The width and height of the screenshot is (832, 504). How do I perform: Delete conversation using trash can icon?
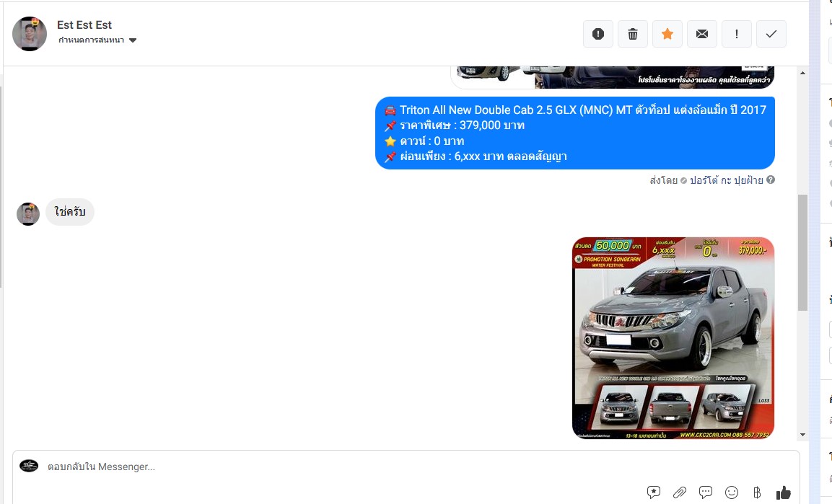633,34
